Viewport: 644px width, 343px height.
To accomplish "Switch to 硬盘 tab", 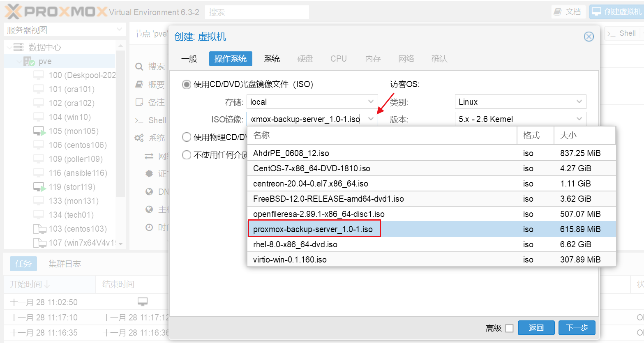I will click(x=305, y=59).
